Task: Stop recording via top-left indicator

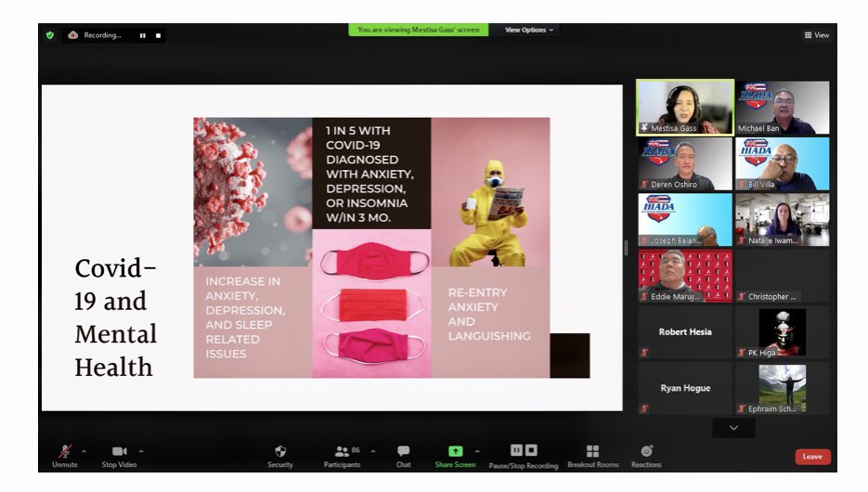Action: [x=159, y=35]
